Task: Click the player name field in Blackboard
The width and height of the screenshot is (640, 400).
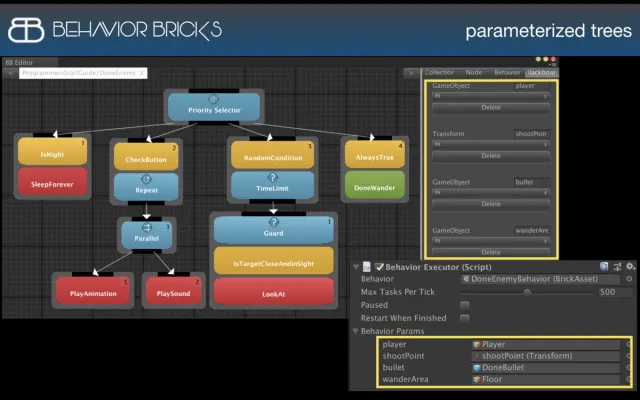Action: [531, 86]
